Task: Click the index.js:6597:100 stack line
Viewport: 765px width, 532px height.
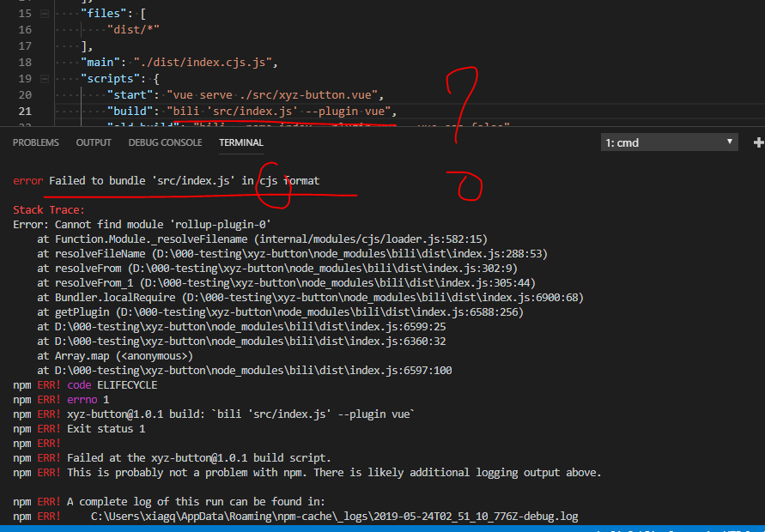Action: point(245,371)
